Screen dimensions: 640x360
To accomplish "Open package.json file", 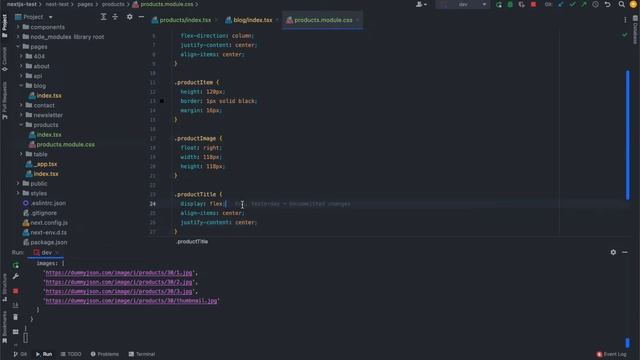I will (49, 242).
